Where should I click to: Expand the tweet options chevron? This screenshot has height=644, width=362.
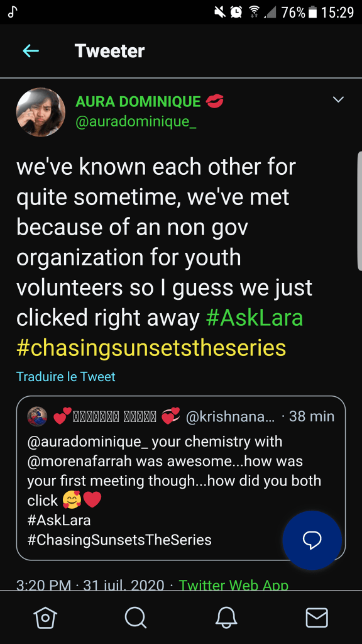[338, 100]
